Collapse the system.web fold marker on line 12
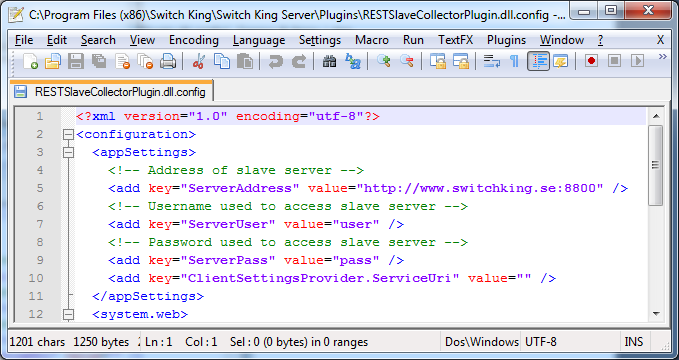The width and height of the screenshot is (679, 360). point(68,315)
